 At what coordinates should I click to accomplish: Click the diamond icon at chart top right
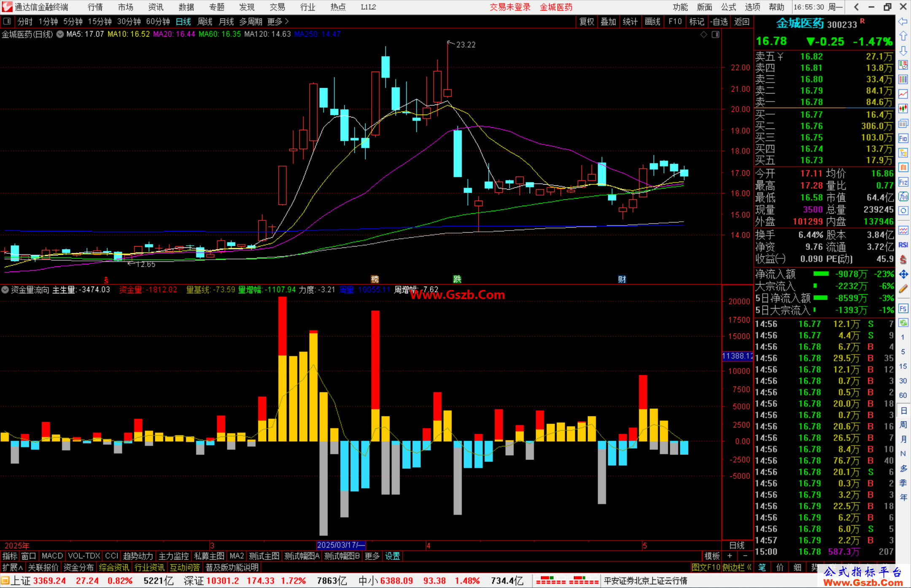(x=703, y=35)
